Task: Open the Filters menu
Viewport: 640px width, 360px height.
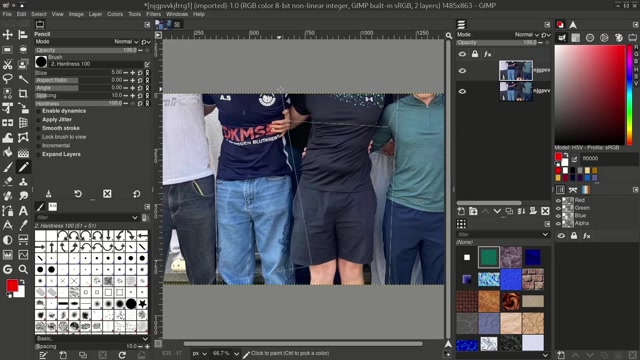Action: [x=153, y=14]
